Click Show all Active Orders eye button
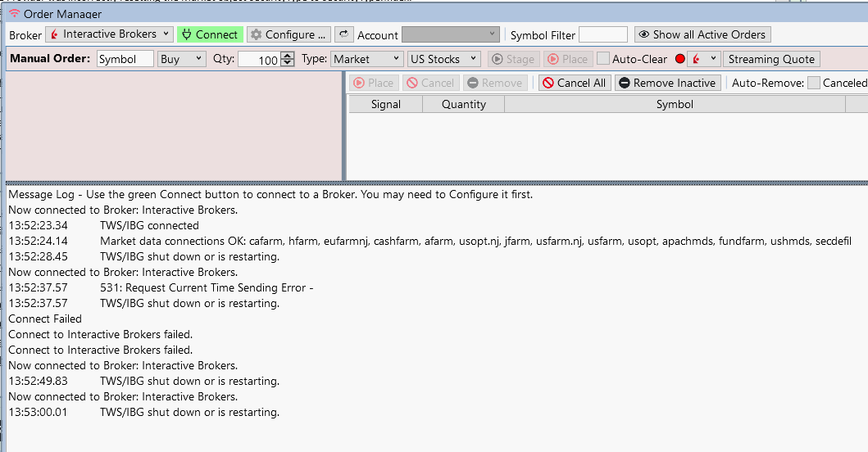868x452 pixels. point(702,34)
